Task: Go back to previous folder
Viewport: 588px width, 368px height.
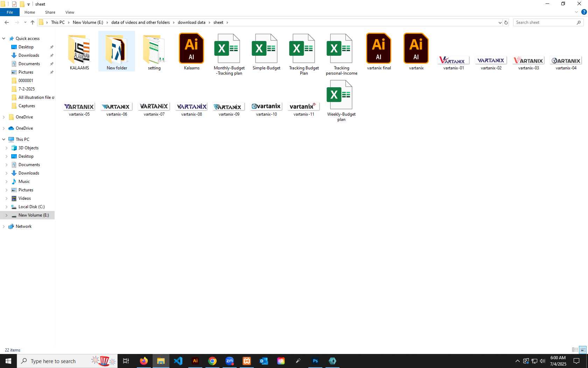Action: 7,22
